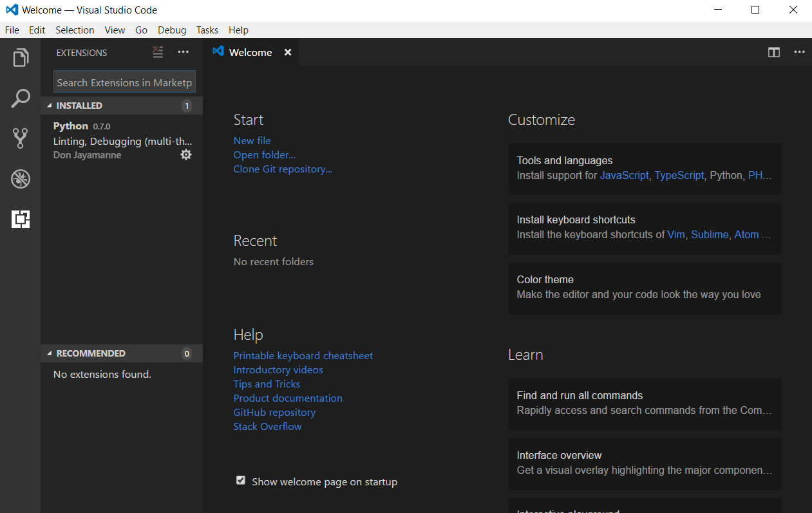This screenshot has width=812, height=513.
Task: Select the Extensions view icon
Action: pyautogui.click(x=21, y=219)
